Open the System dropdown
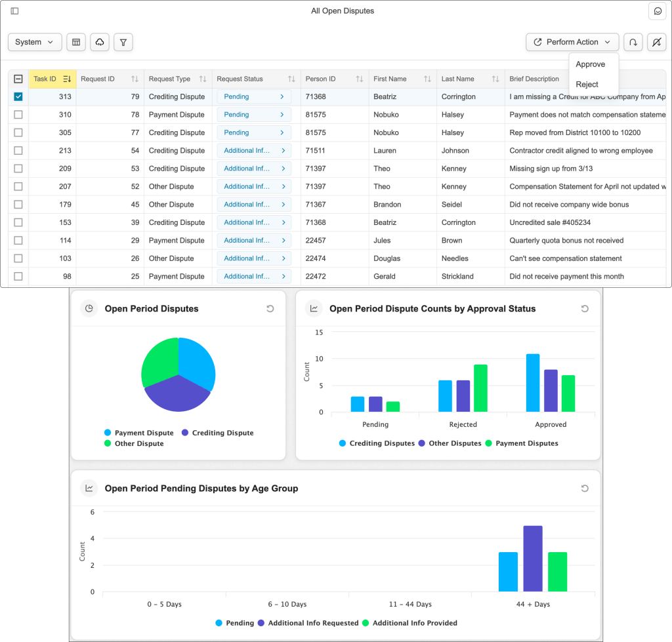Viewport: 672px width, 642px height. 34,42
